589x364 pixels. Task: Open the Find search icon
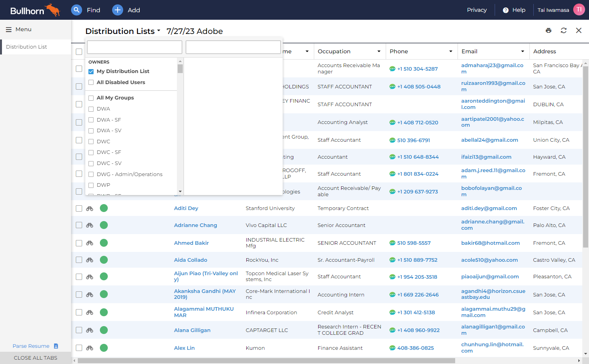pyautogui.click(x=77, y=10)
